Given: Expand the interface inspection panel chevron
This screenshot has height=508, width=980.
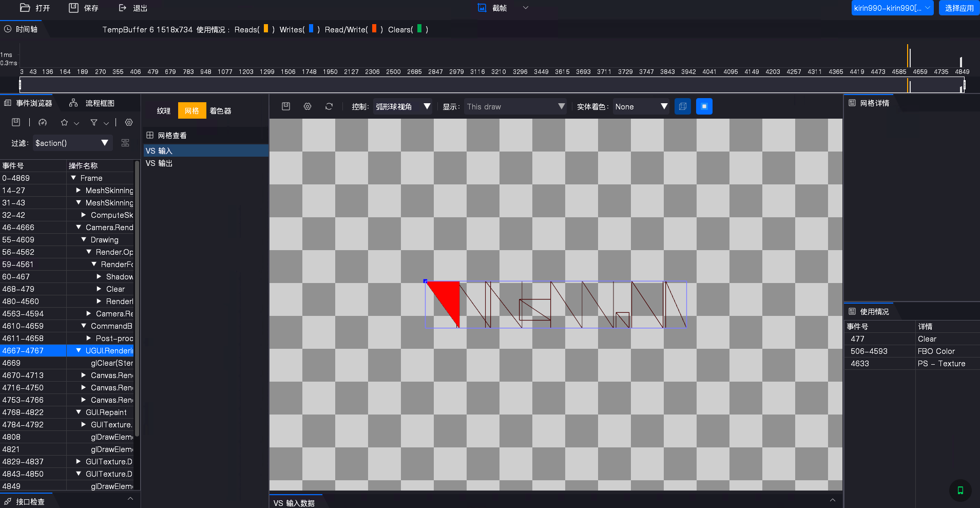Looking at the screenshot, I should (130, 499).
